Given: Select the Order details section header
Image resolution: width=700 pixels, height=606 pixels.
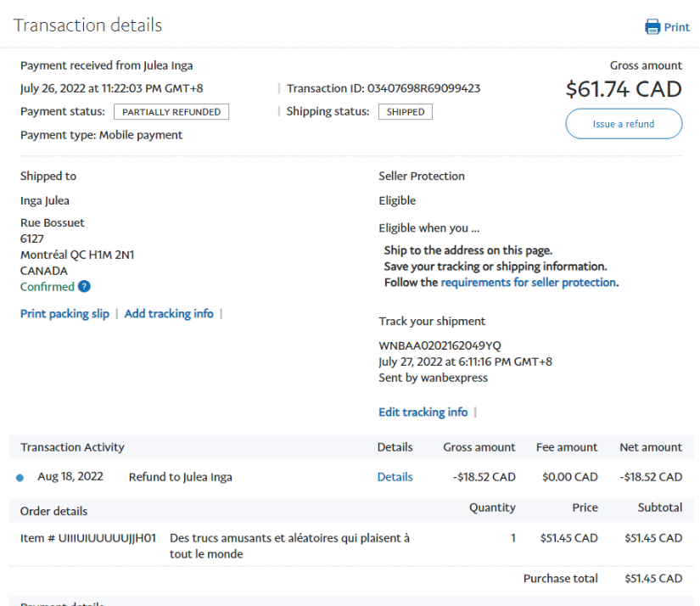Looking at the screenshot, I should (53, 511).
